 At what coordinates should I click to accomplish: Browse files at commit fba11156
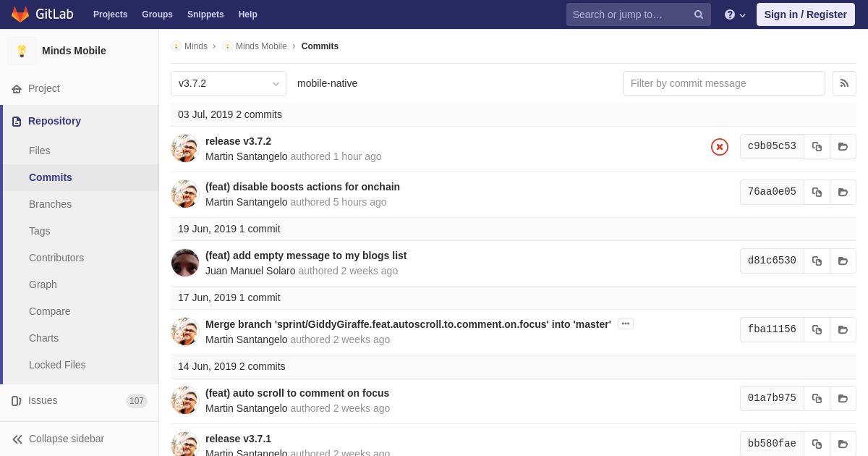843,329
